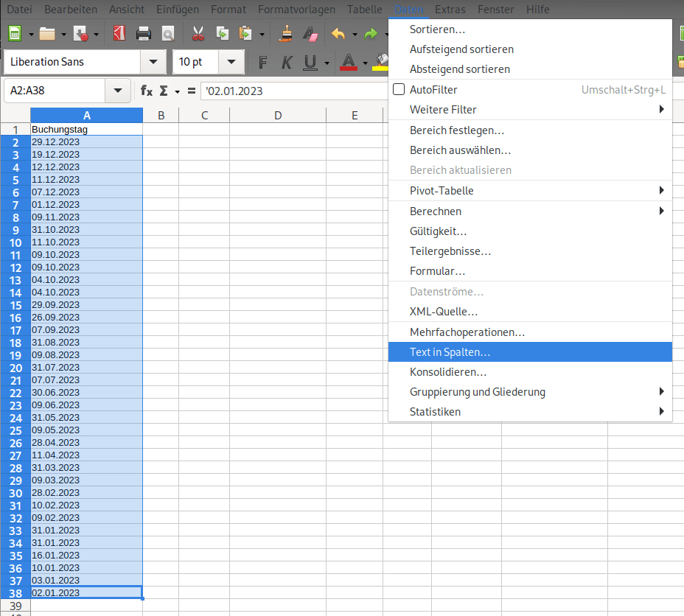Open the Einfügen menu
Viewport: 684px width, 616px height.
(178, 9)
